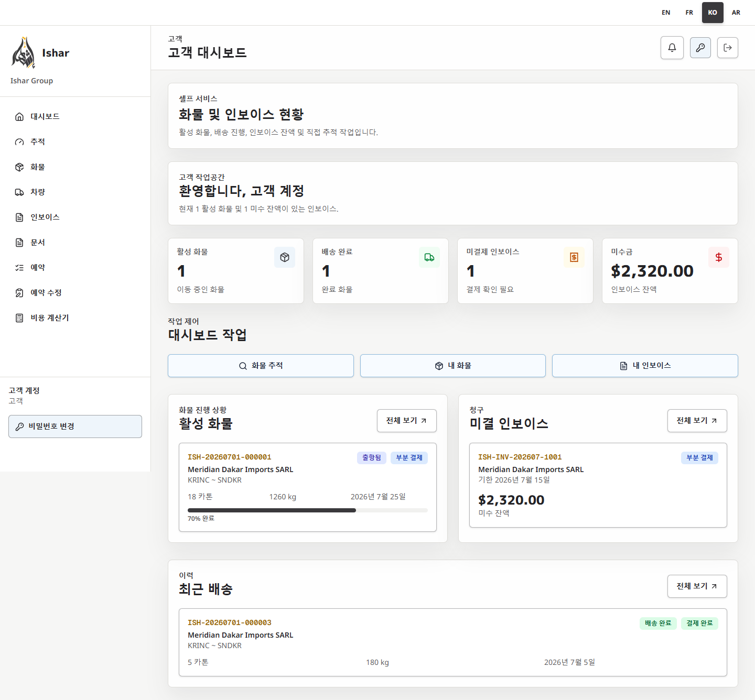The image size is (755, 700).
Task: Open 대시보드 in the sidebar
Action: click(75, 116)
